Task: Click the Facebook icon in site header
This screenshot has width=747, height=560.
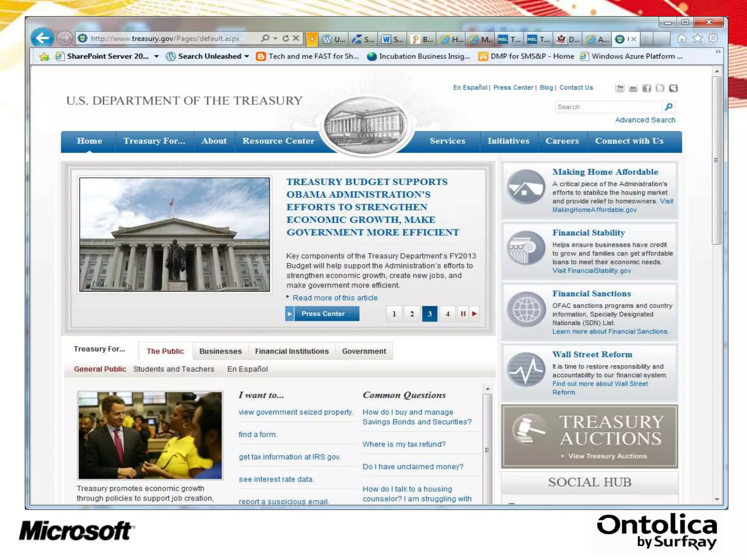Action: point(647,88)
